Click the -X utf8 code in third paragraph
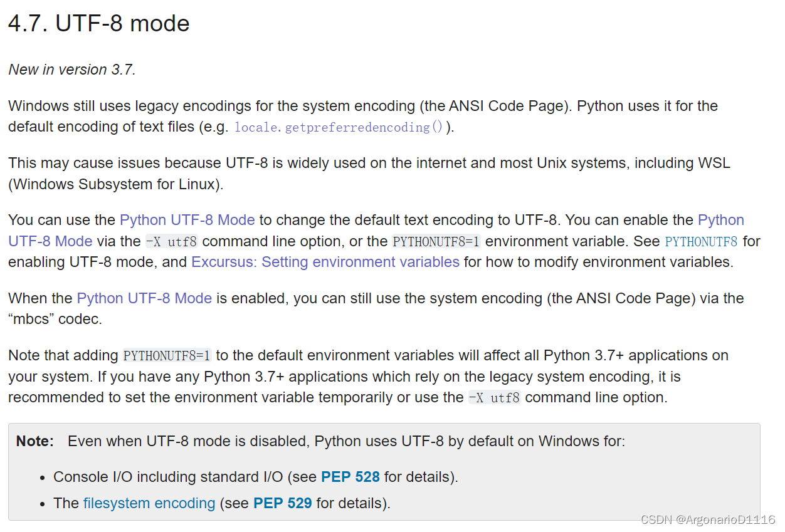Image resolution: width=785 pixels, height=532 pixels. coord(172,241)
